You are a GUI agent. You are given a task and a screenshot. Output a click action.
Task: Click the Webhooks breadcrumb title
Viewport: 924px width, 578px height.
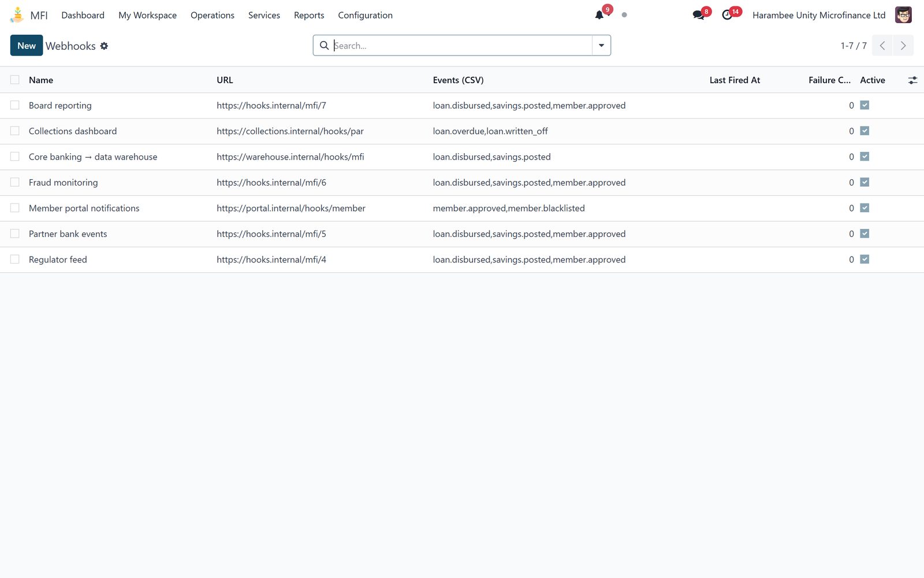(x=70, y=46)
